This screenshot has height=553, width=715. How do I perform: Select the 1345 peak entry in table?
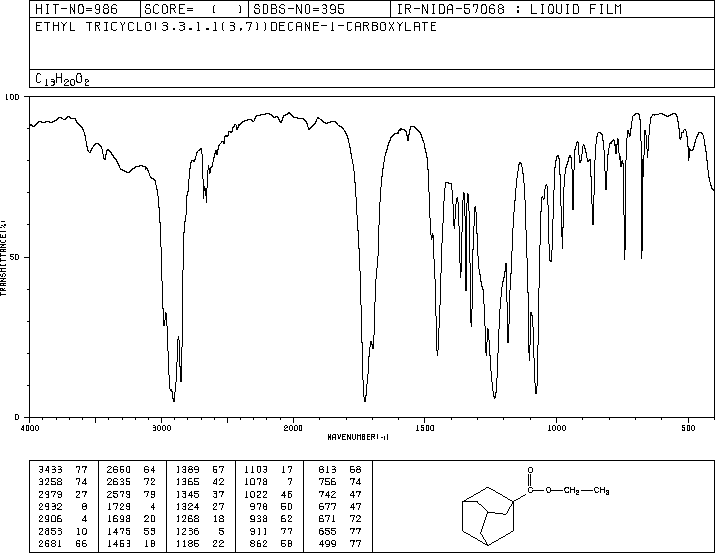point(200,494)
